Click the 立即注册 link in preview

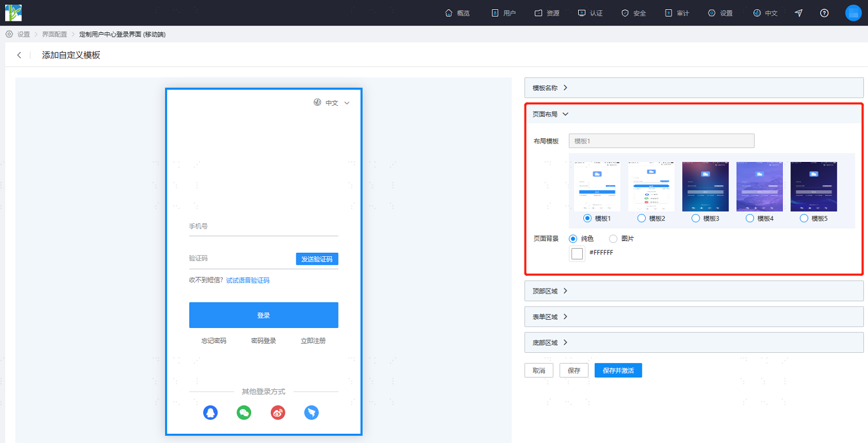pyautogui.click(x=313, y=341)
